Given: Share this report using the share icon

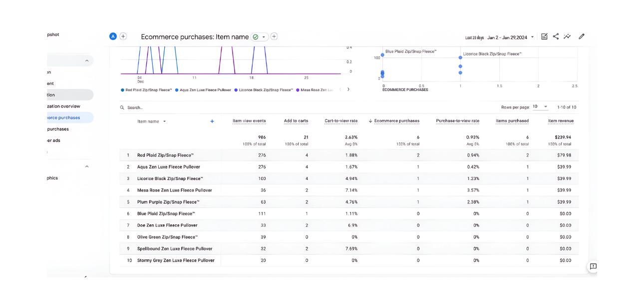Looking at the screenshot, I should click(556, 36).
